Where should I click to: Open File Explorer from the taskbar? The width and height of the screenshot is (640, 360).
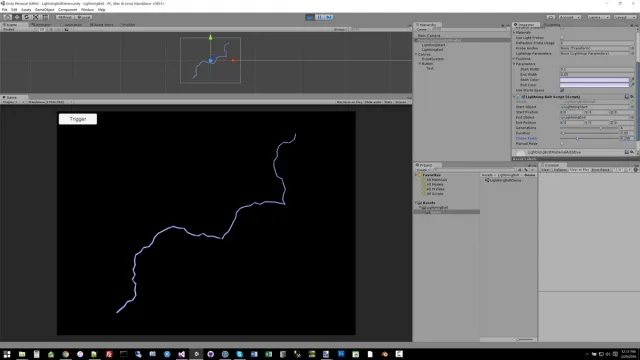(22, 354)
